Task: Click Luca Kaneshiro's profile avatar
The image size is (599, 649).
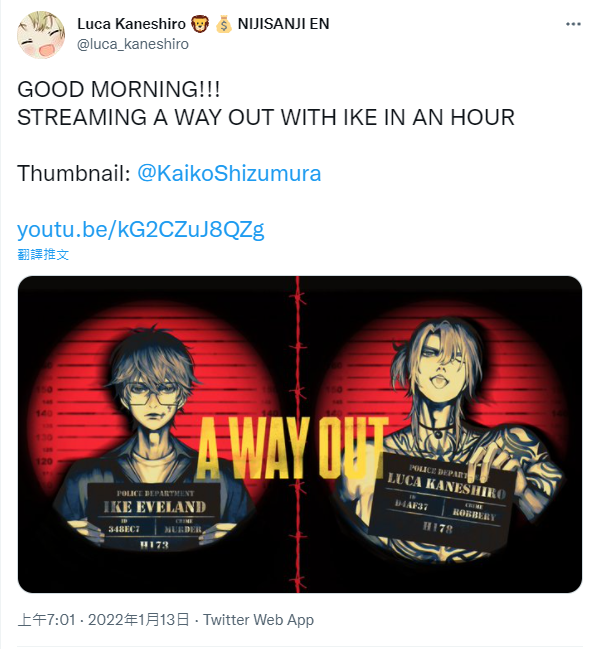Action: (41, 35)
